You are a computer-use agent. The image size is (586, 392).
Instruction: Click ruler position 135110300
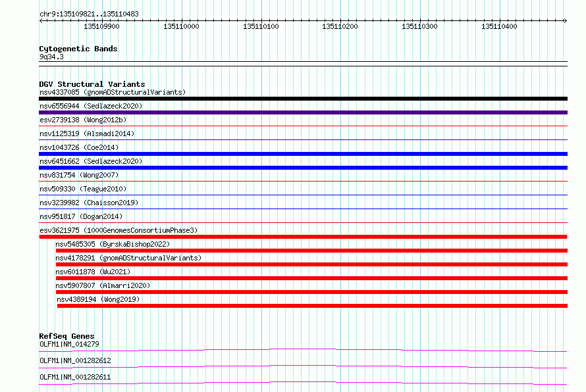point(419,26)
